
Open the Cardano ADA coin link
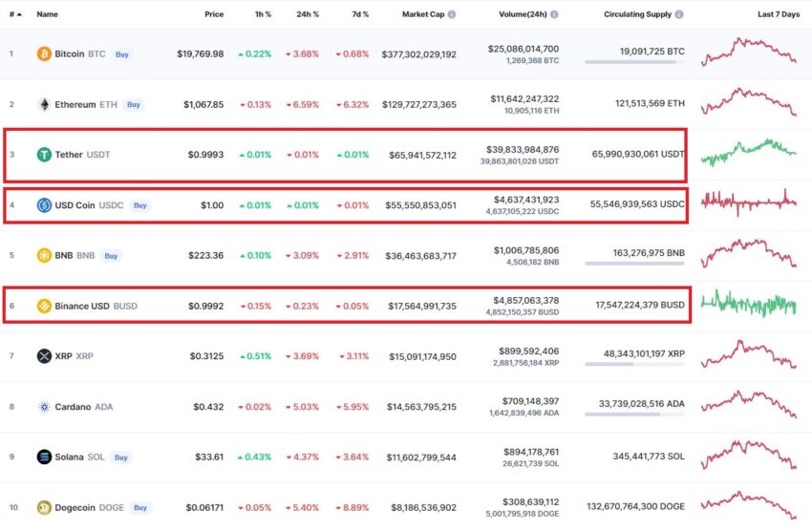click(83, 407)
